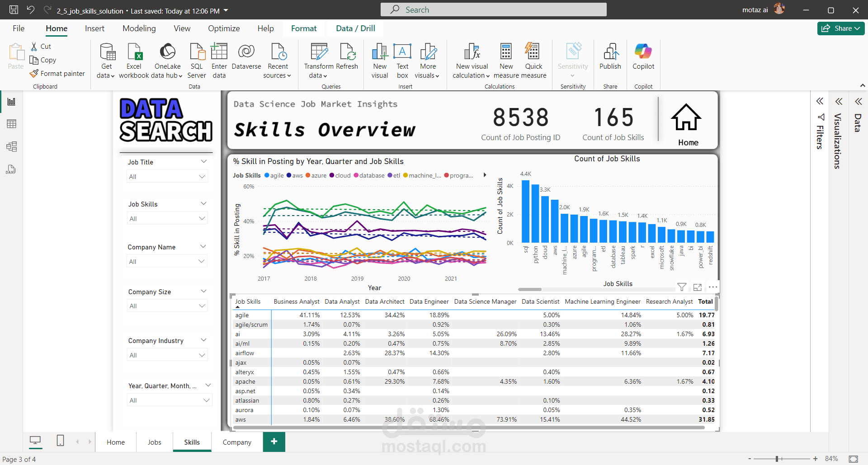Click the zoom slider handle in the status bar
Screen dimensions: 868x465
(x=777, y=459)
